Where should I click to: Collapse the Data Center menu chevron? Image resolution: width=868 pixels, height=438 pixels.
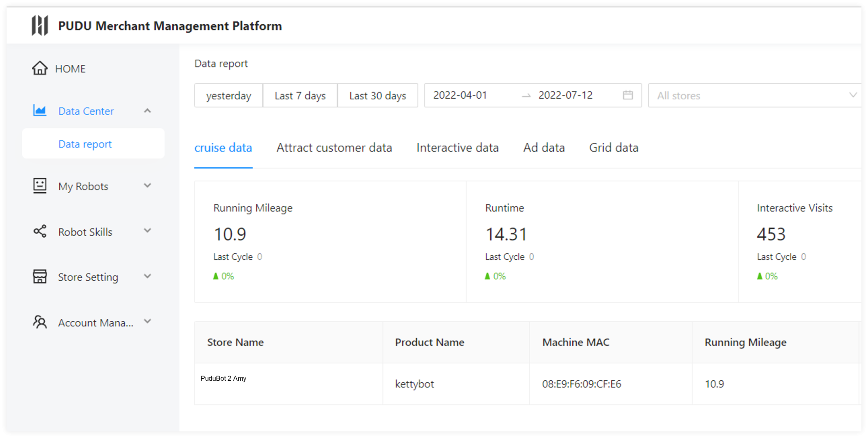point(147,111)
